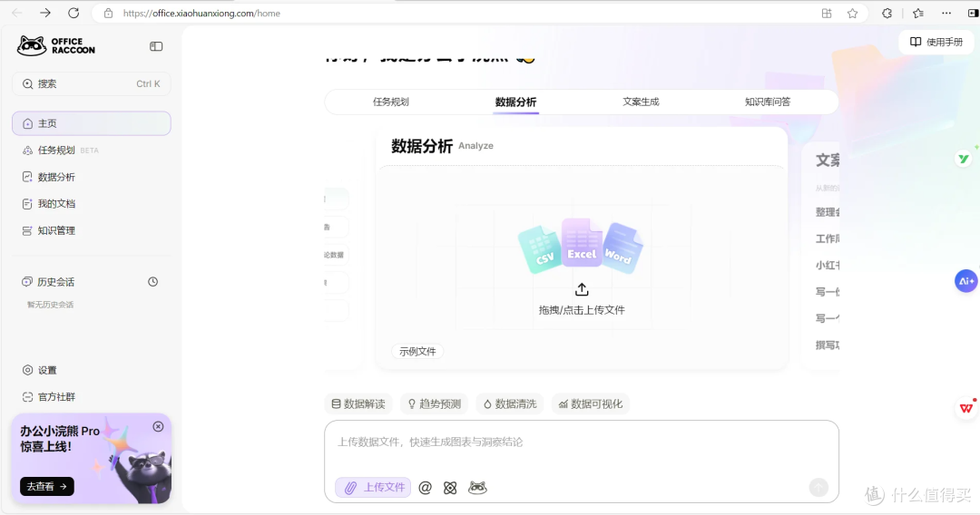980x515 pixels.
Task: Open the browser more menu (…)
Action: click(946, 13)
